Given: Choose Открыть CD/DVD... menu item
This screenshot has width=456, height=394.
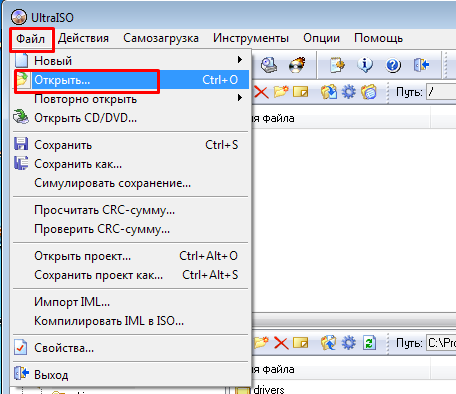Looking at the screenshot, I should pos(131,118).
